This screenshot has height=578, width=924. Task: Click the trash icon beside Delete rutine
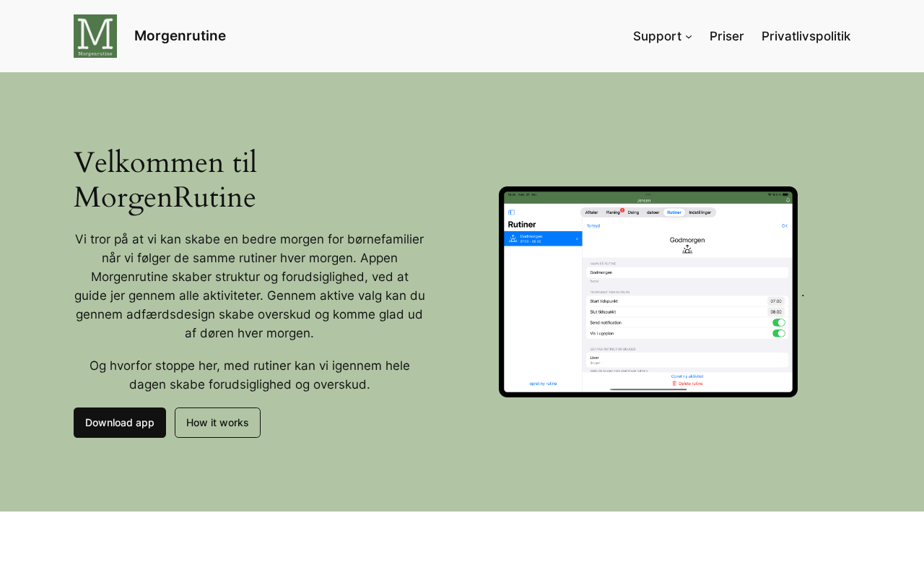click(674, 384)
